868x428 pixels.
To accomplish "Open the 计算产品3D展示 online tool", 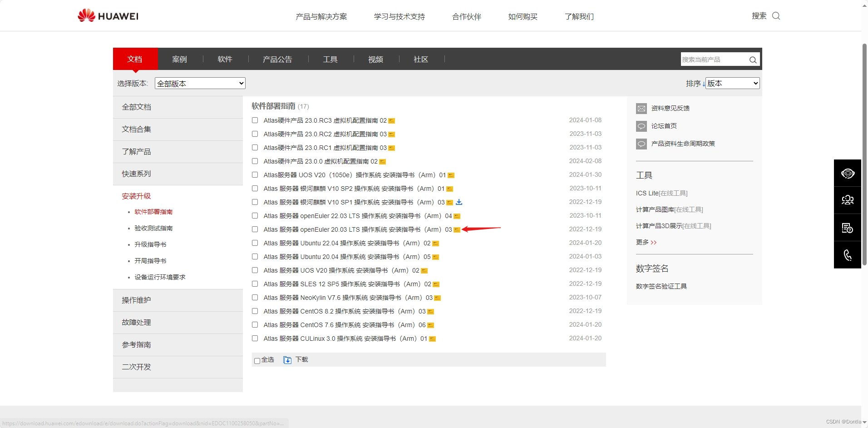I will (674, 226).
